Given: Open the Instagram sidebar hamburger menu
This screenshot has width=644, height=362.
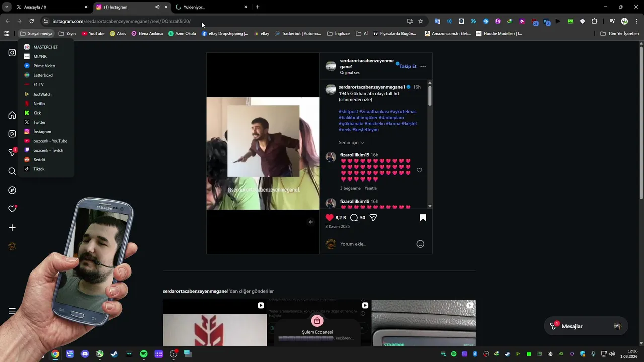Looking at the screenshot, I should tap(12, 311).
